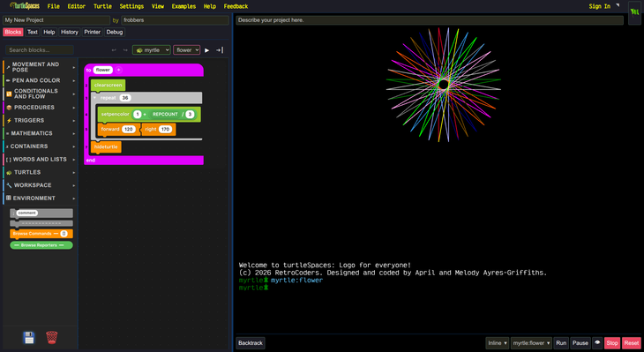Click the plus icon on flower block
This screenshot has width=644, height=352.
click(x=118, y=70)
